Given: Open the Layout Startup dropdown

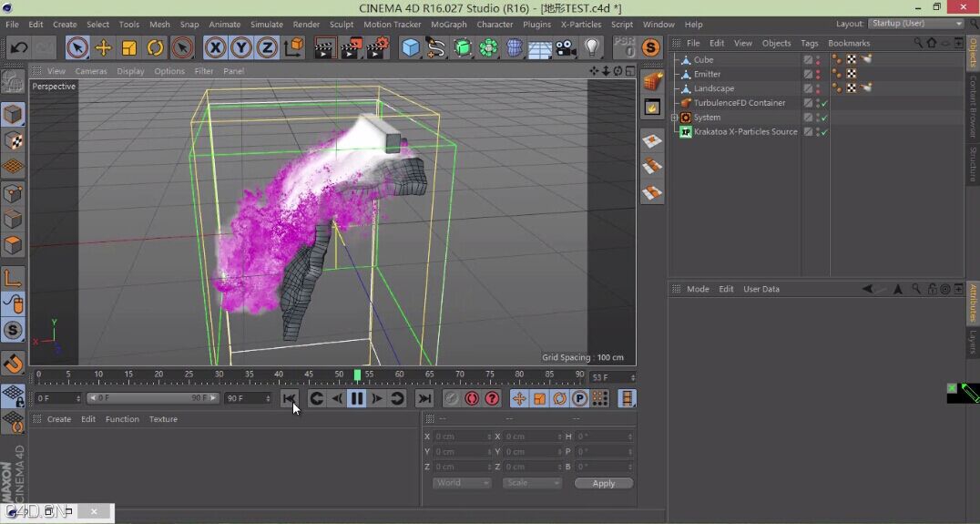Looking at the screenshot, I should click(x=916, y=23).
